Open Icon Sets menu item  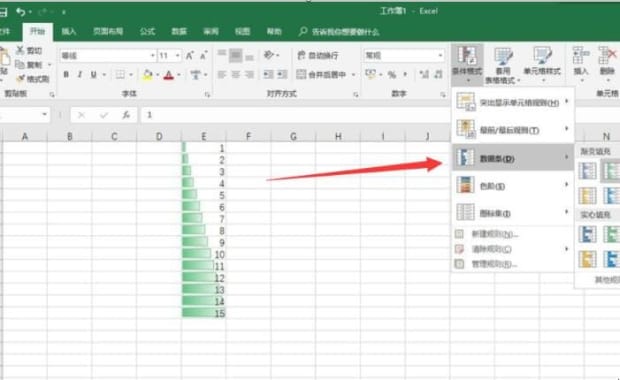coord(513,213)
